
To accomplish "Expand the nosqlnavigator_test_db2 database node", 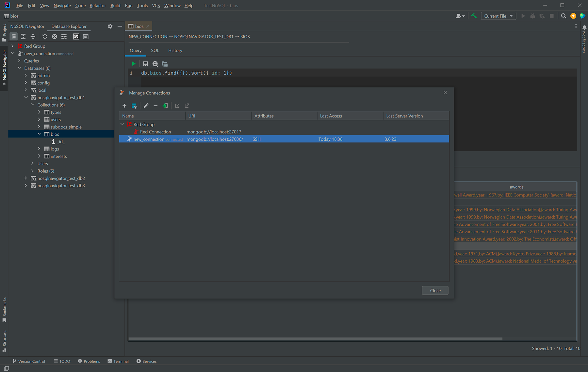I will [26, 178].
